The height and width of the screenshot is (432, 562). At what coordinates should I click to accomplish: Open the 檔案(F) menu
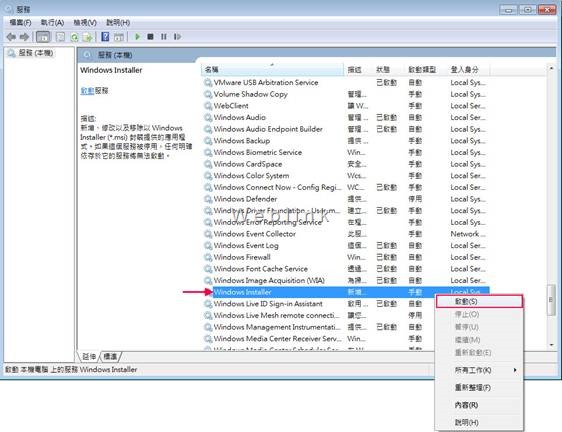(20, 23)
